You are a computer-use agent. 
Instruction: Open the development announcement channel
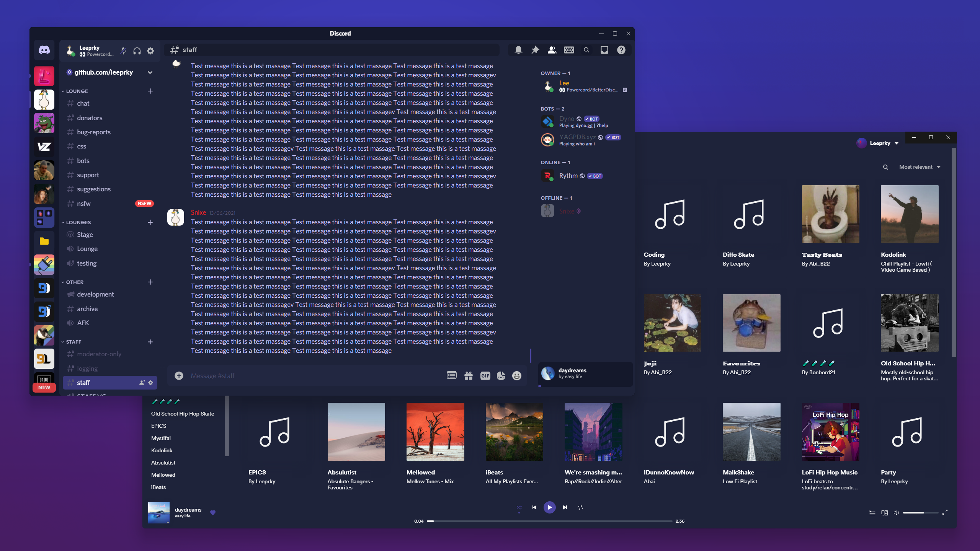[x=110, y=294]
